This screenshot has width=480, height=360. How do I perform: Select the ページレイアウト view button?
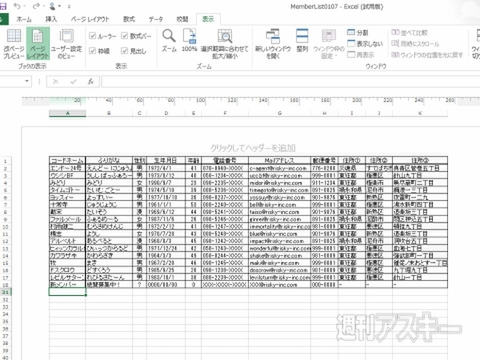[x=38, y=44]
